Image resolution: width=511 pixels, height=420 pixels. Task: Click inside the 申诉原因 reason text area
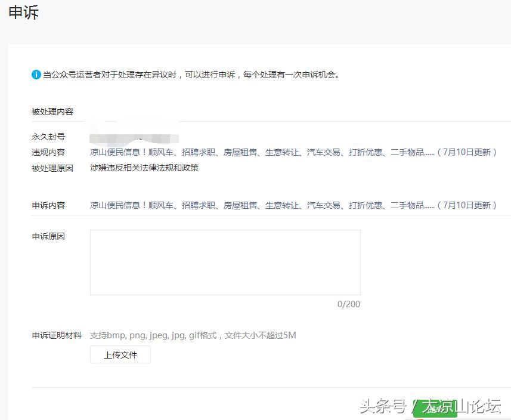[x=225, y=262]
